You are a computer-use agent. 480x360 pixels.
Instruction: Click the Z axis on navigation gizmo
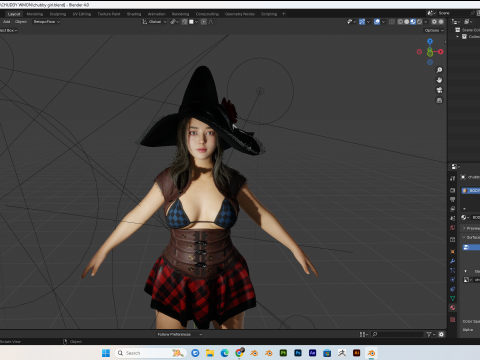430,41
